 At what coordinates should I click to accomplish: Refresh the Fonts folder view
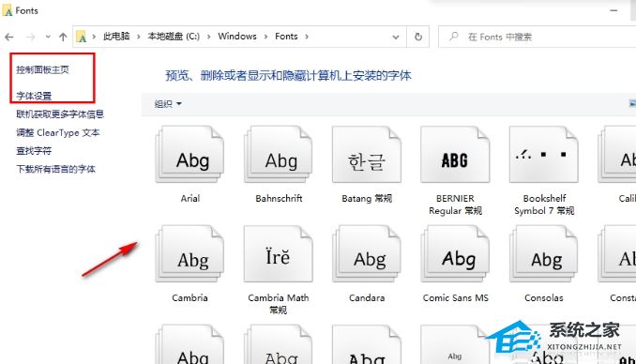pos(418,37)
